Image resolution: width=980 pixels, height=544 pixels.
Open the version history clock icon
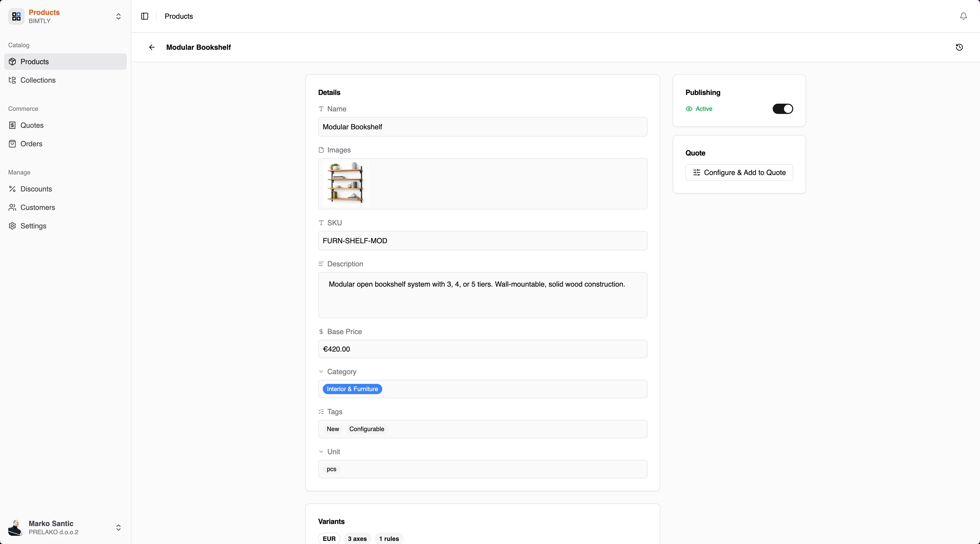(x=959, y=47)
